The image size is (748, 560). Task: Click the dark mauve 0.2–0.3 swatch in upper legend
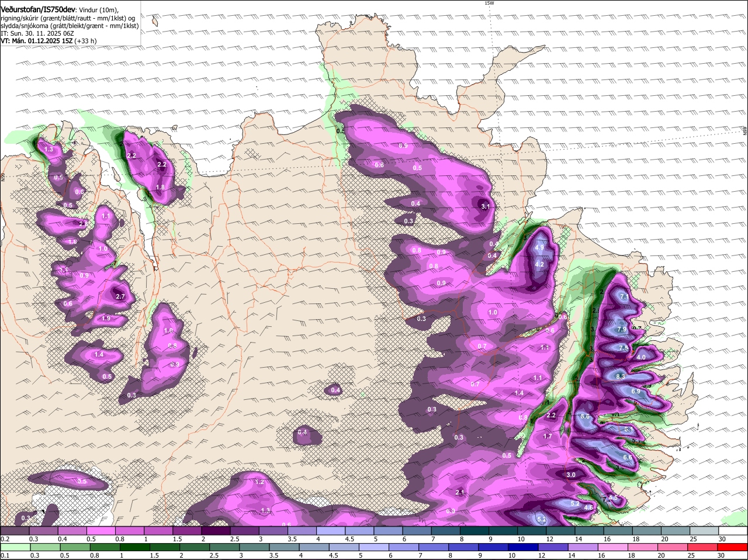coord(15,531)
